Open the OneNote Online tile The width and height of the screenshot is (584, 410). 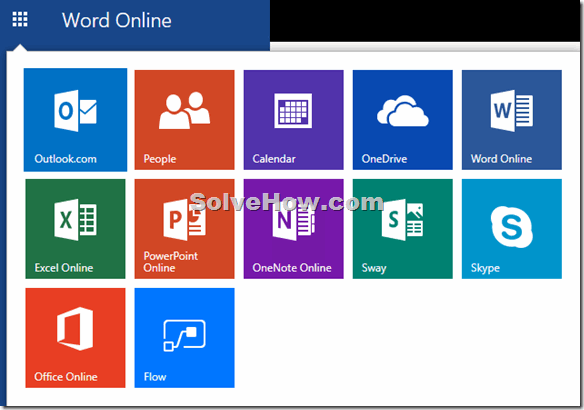coord(293,229)
